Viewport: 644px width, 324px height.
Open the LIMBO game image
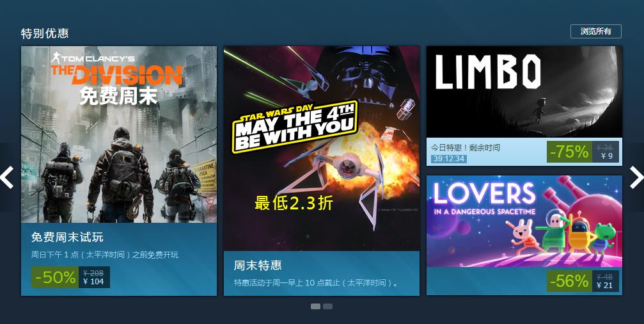[524, 92]
